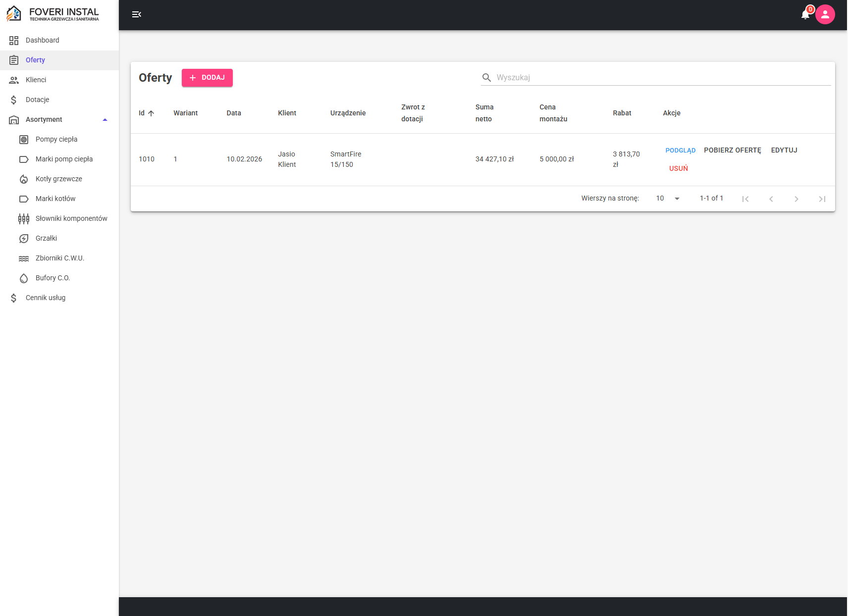Click the Marki pomp ciepła label icon

pos(24,159)
